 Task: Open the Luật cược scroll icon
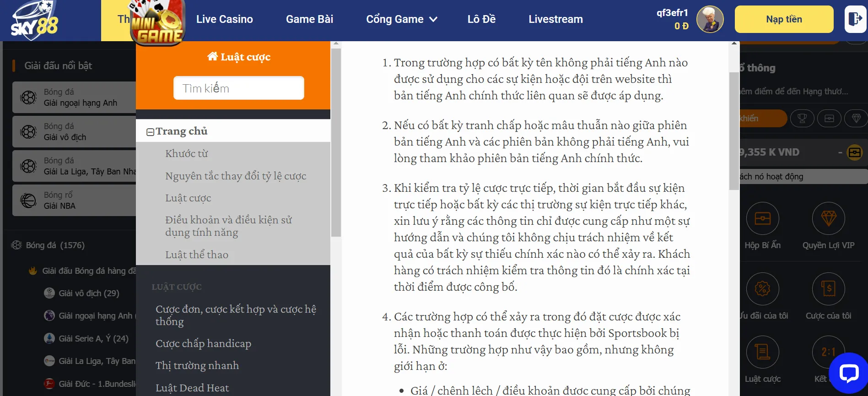pyautogui.click(x=762, y=352)
